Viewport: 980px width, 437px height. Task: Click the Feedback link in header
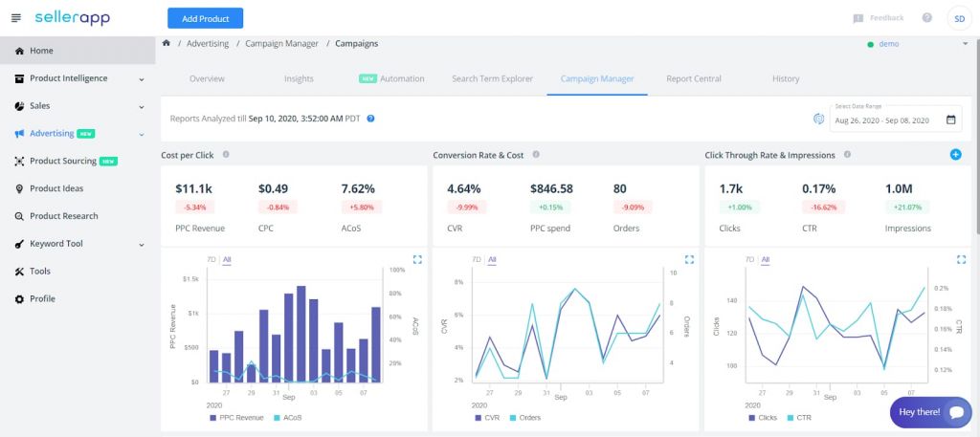pyautogui.click(x=878, y=18)
